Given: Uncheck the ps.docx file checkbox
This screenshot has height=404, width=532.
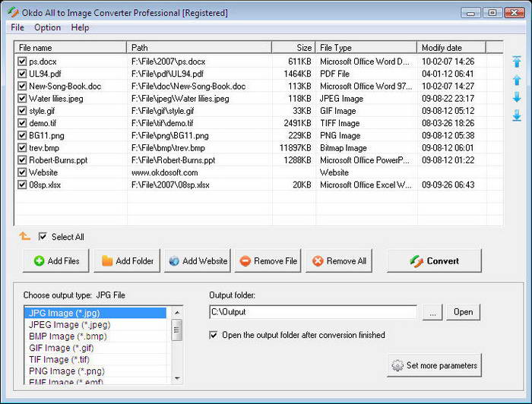Looking at the screenshot, I should click(x=22, y=62).
